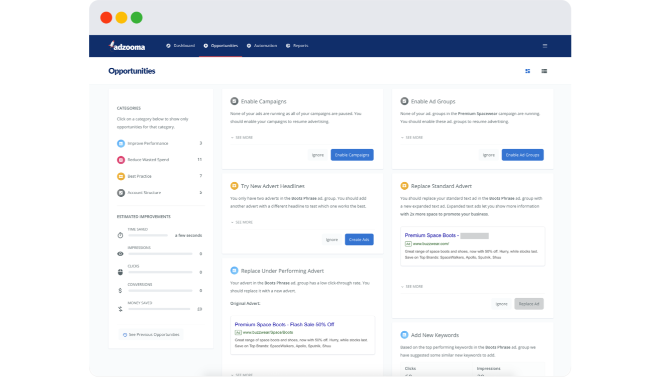660x377 pixels.
Task: Filter by Improve Performance category
Action: click(x=160, y=143)
